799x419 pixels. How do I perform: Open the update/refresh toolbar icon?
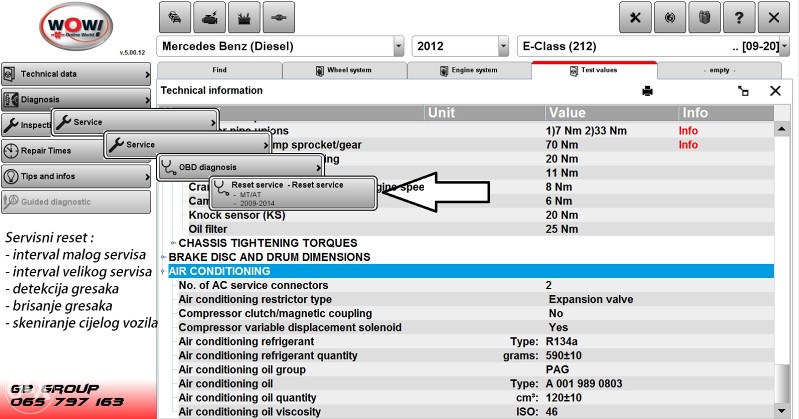coord(670,18)
